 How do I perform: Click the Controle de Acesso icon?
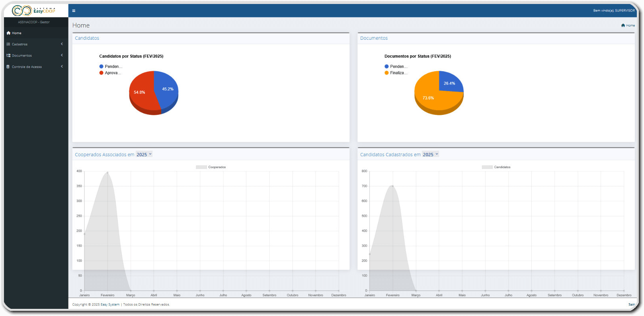point(8,67)
